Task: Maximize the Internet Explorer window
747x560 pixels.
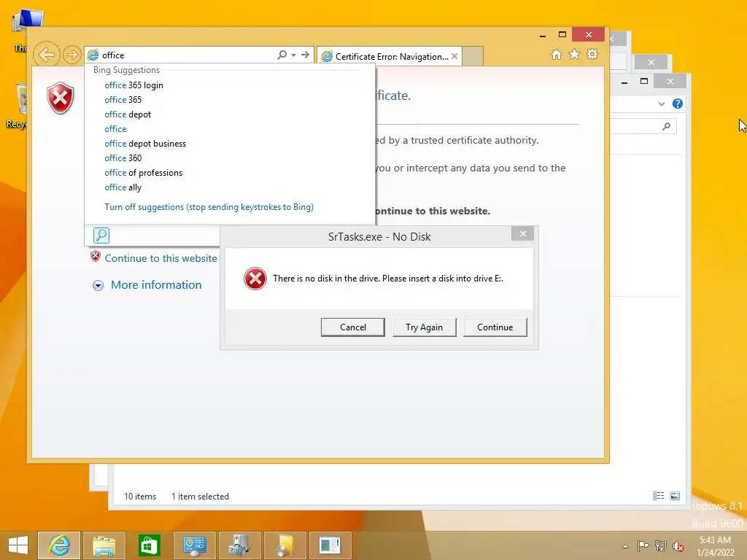Action: pos(562,34)
